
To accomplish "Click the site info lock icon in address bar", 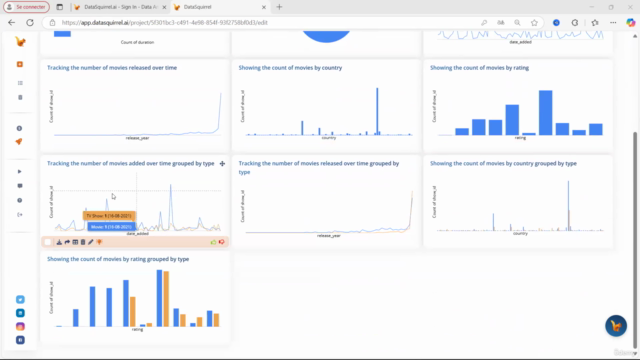I will click(52, 23).
